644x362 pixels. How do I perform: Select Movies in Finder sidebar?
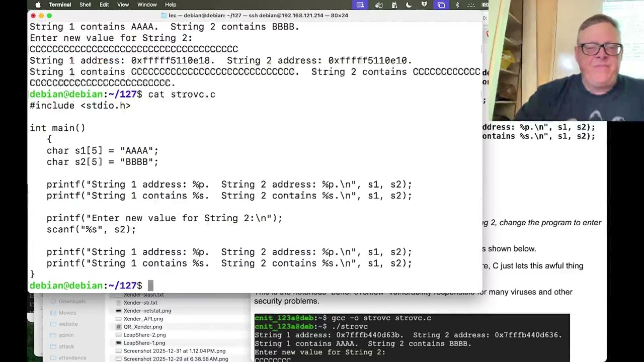point(67,312)
